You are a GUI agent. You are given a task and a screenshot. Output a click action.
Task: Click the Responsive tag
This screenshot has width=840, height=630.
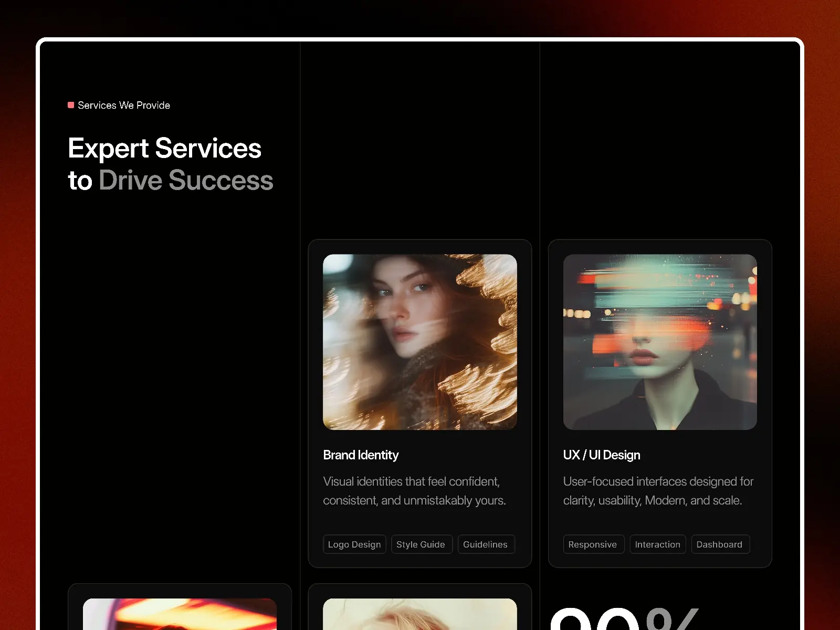point(593,544)
